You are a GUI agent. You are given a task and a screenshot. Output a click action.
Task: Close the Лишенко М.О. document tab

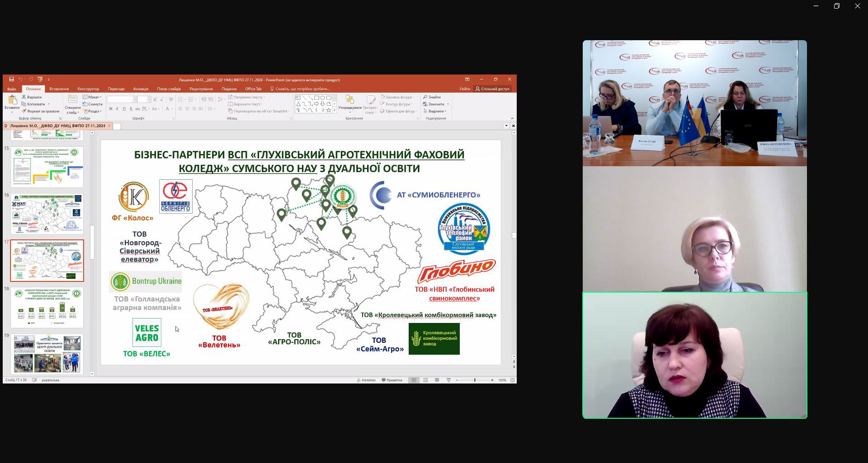(109, 126)
